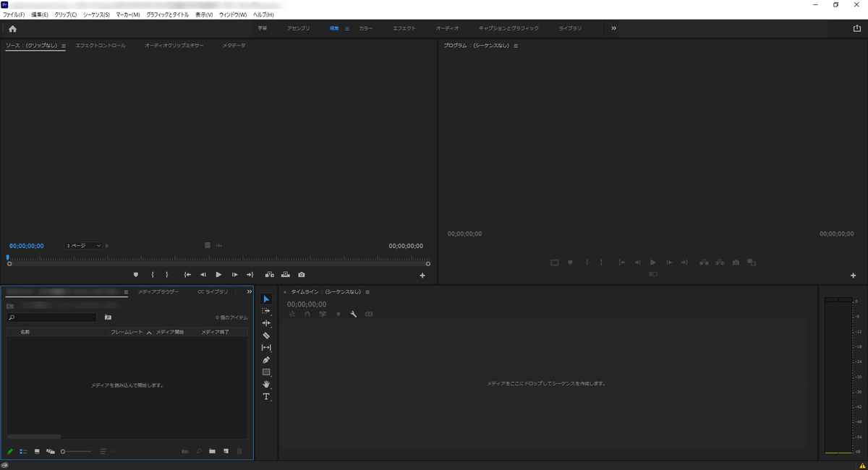The height and width of the screenshot is (470, 868).
Task: Select the Type (T) tool
Action: click(x=266, y=396)
